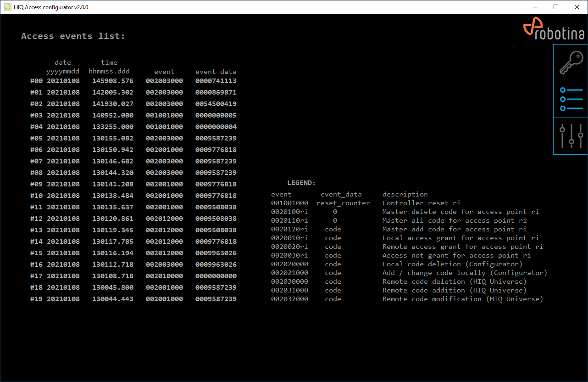Select the last event row #19

tap(133, 299)
